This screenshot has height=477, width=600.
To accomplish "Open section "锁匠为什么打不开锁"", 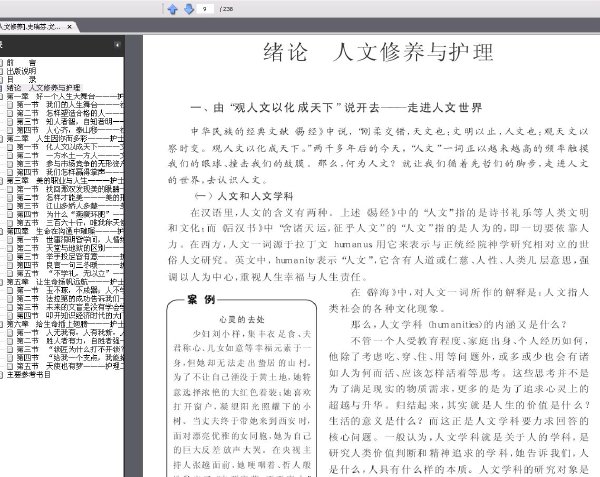I will pos(70,349).
